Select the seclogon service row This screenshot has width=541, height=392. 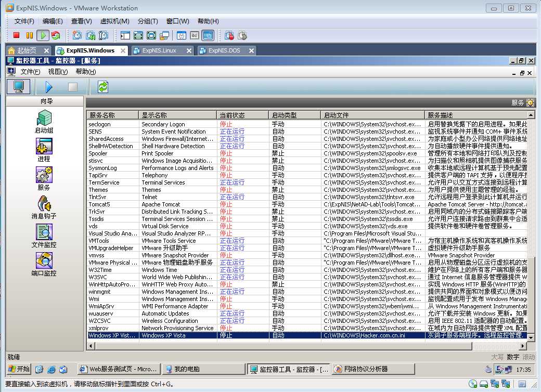307,124
